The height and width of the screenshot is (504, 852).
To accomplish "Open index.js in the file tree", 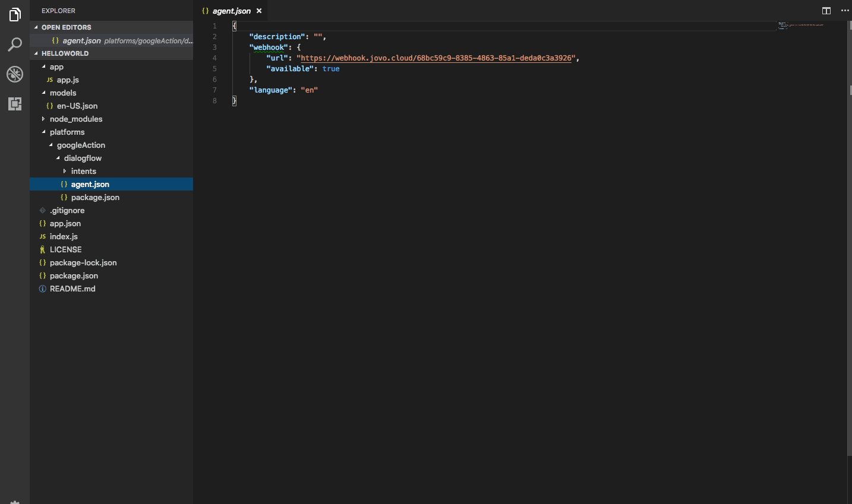I will (111, 236).
